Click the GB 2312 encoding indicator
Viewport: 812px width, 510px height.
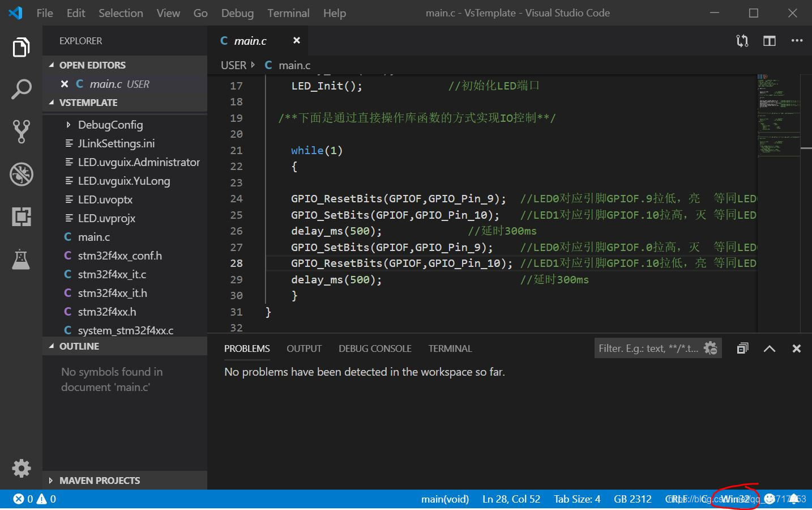click(632, 499)
